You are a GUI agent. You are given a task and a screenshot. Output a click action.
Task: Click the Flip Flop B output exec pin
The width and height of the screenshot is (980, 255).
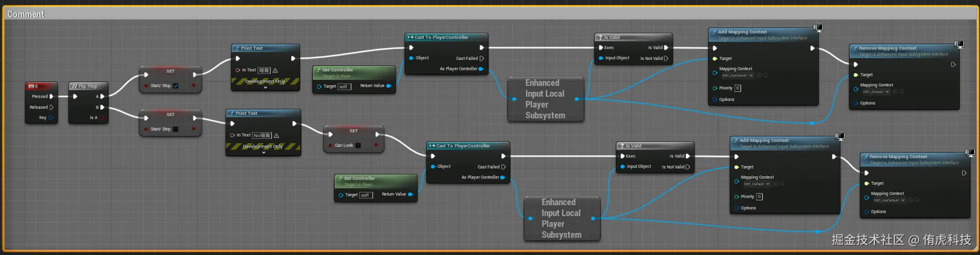pyautogui.click(x=102, y=107)
